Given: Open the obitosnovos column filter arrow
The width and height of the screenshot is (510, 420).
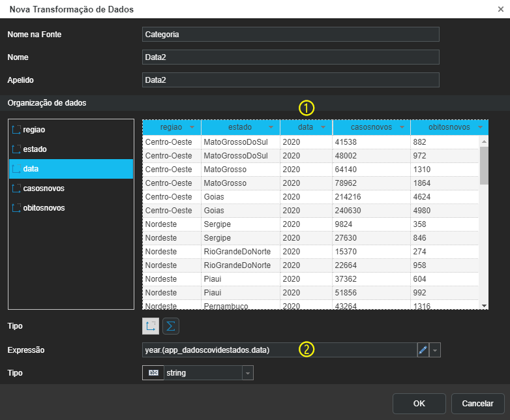Looking at the screenshot, I should tap(481, 127).
